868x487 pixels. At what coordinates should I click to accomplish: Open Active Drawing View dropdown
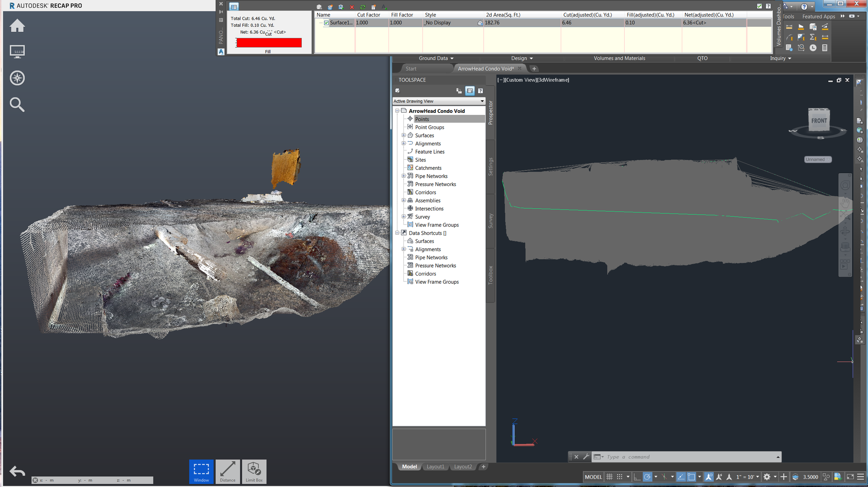pyautogui.click(x=439, y=101)
